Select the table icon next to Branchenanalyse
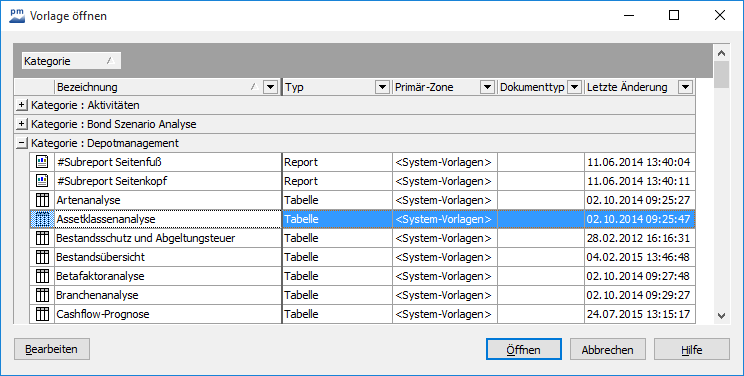Image resolution: width=744 pixels, height=376 pixels. (42, 295)
